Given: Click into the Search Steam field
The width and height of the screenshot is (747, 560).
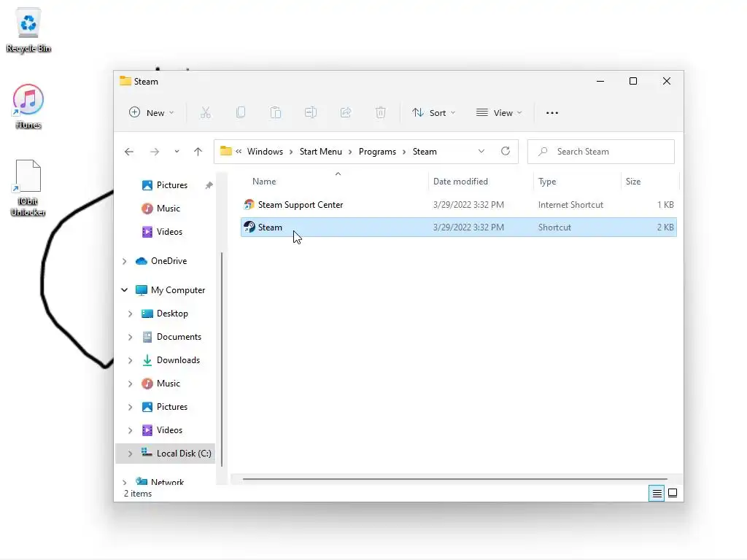Looking at the screenshot, I should click(601, 152).
